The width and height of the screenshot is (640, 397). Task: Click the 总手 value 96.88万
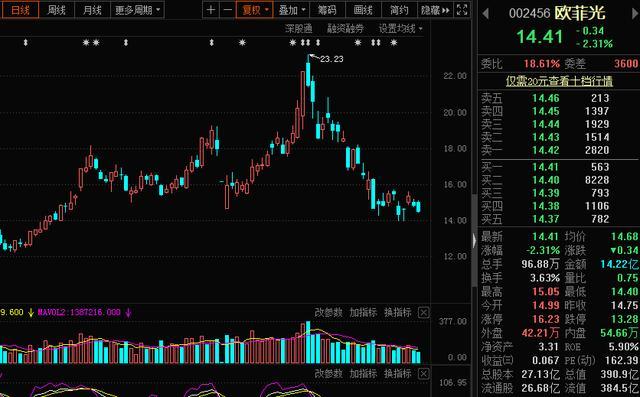[x=540, y=264]
